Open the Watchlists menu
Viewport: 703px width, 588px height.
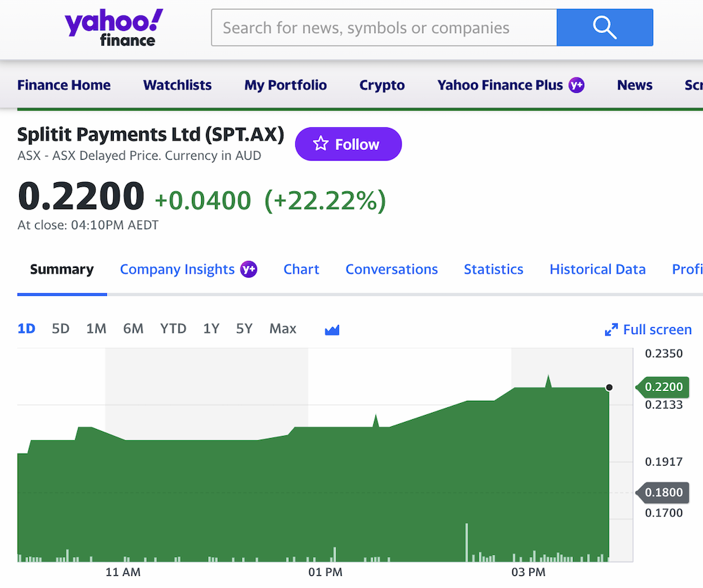coord(177,85)
